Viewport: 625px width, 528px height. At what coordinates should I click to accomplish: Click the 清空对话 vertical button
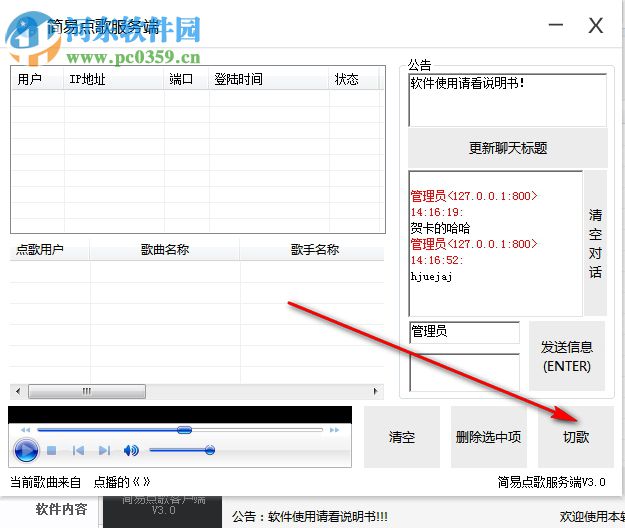(595, 243)
